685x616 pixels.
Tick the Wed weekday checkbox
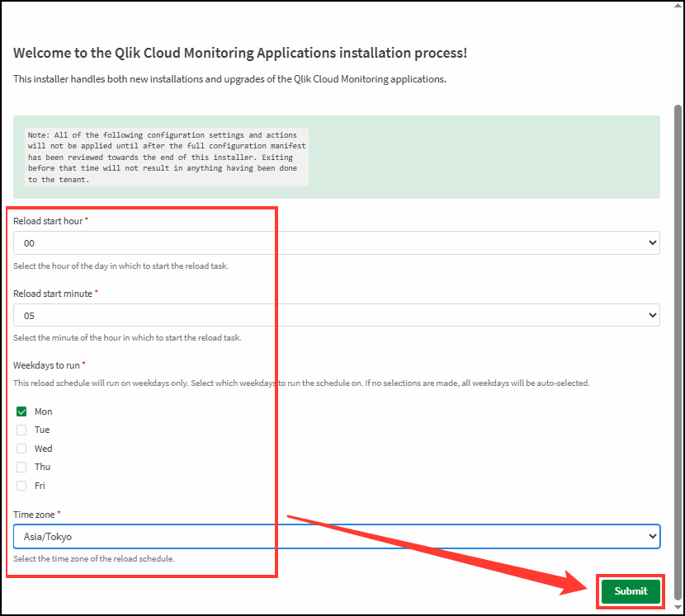tap(22, 449)
